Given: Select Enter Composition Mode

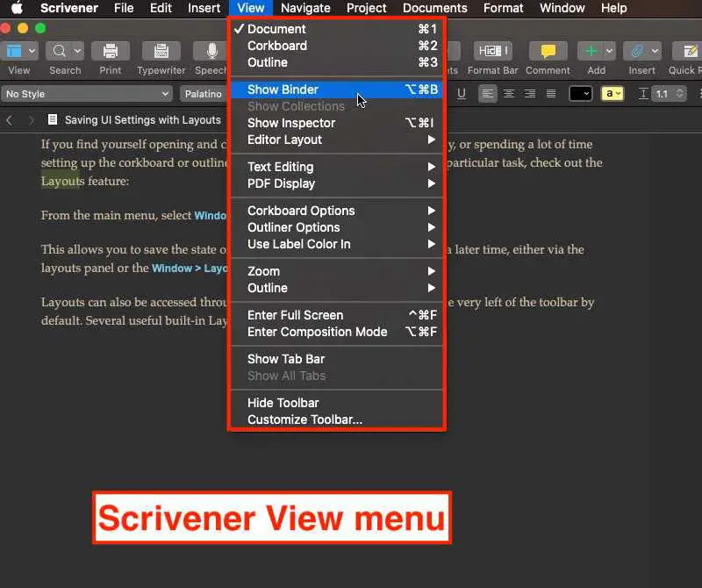Looking at the screenshot, I should coord(336,332).
